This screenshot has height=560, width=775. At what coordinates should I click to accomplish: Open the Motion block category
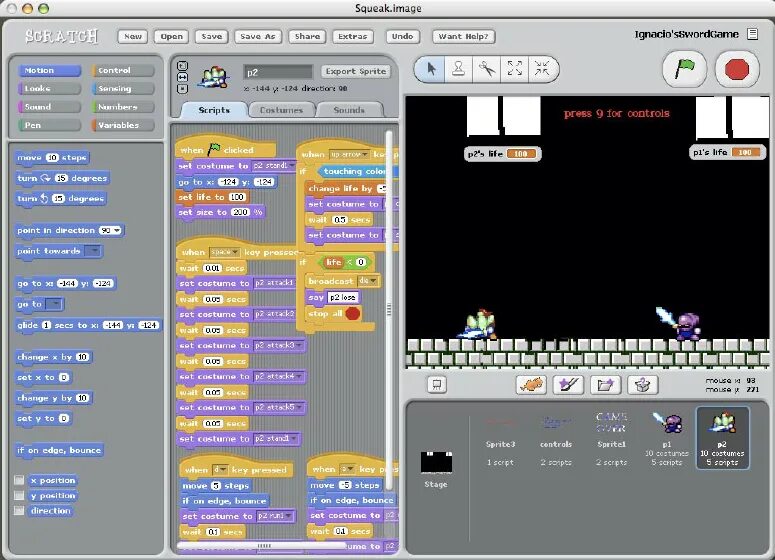49,70
